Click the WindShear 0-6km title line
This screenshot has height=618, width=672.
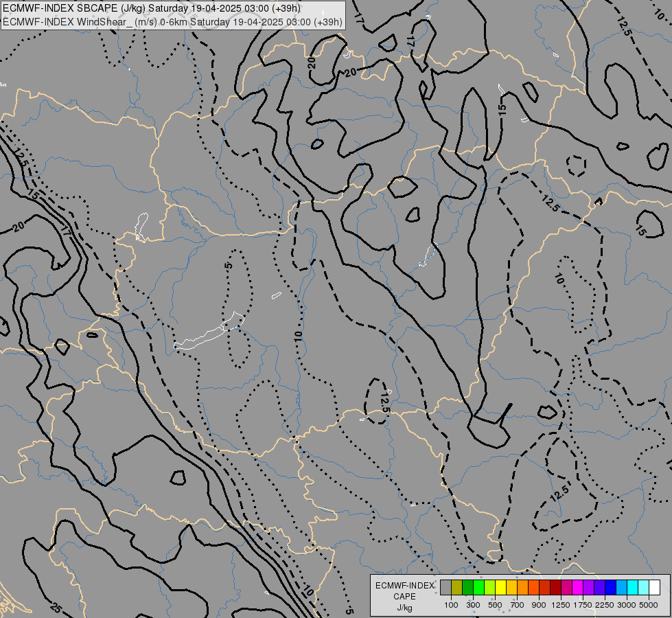172,22
